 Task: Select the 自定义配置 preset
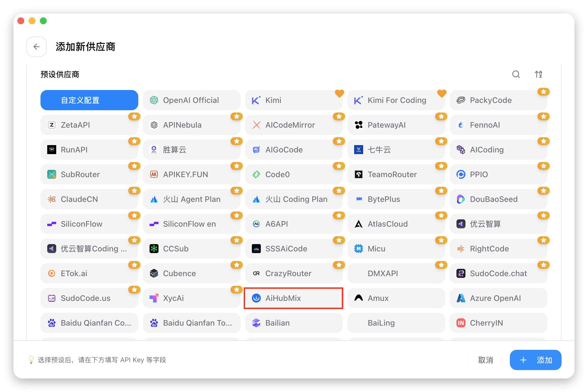(x=89, y=100)
